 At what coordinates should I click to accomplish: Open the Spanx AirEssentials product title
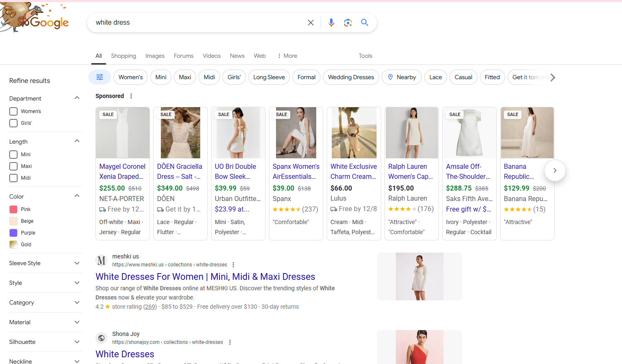click(x=296, y=171)
